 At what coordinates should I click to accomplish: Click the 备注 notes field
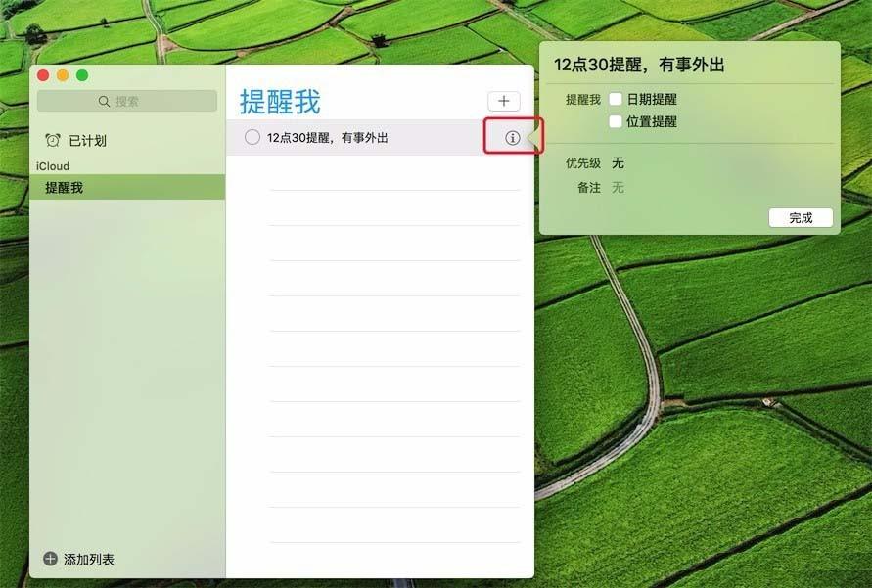[626, 188]
